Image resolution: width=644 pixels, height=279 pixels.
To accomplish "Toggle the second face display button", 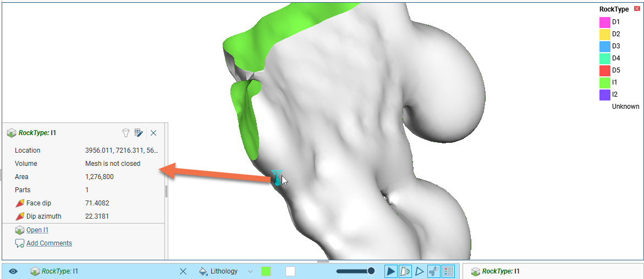I will [405, 271].
